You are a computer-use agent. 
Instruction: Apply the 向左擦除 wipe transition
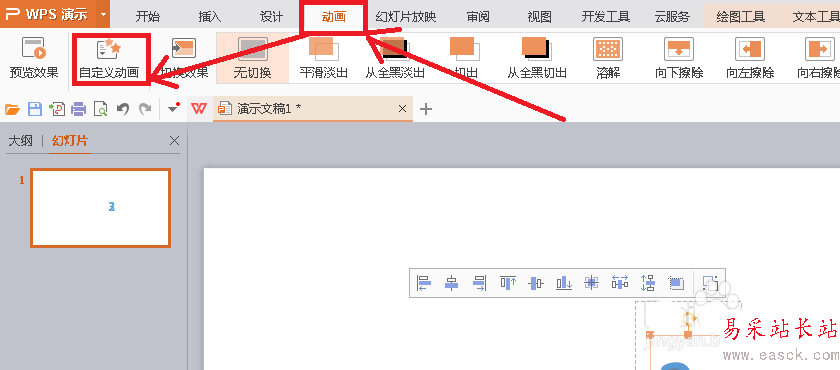coord(750,58)
